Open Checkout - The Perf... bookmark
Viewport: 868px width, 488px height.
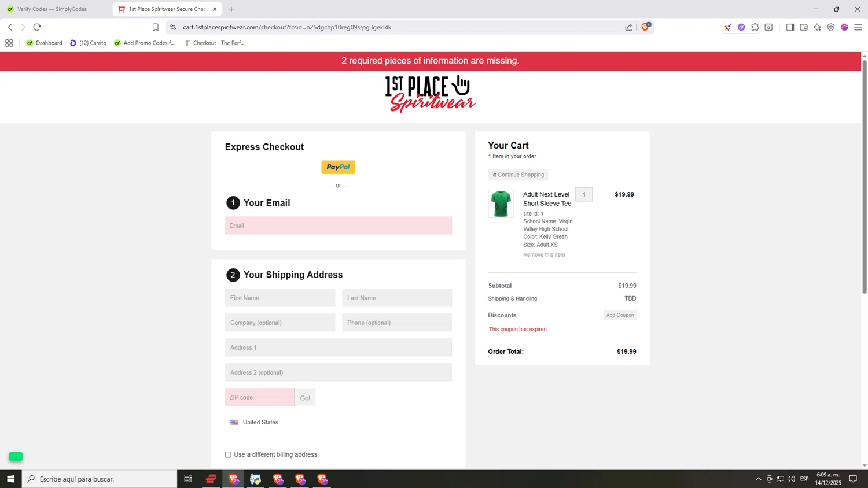[215, 43]
